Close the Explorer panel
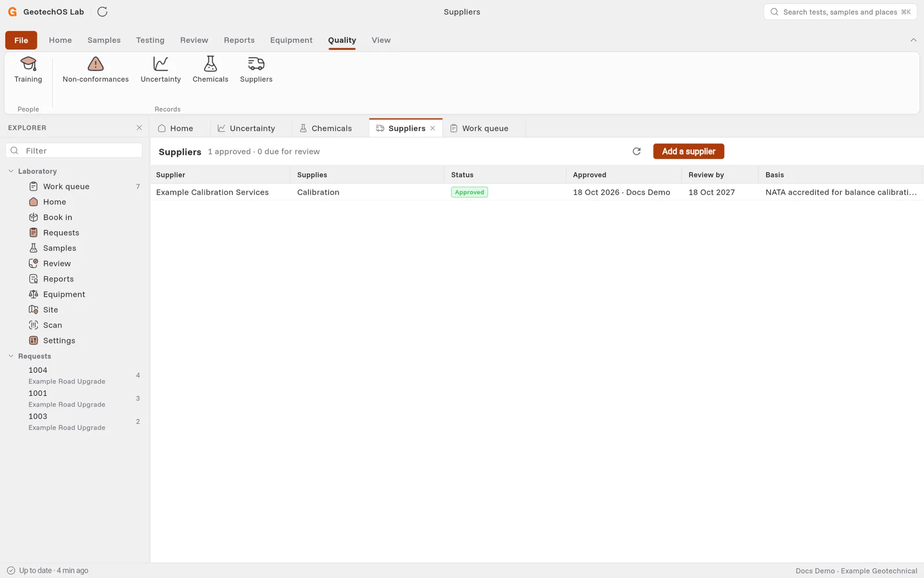 click(139, 128)
